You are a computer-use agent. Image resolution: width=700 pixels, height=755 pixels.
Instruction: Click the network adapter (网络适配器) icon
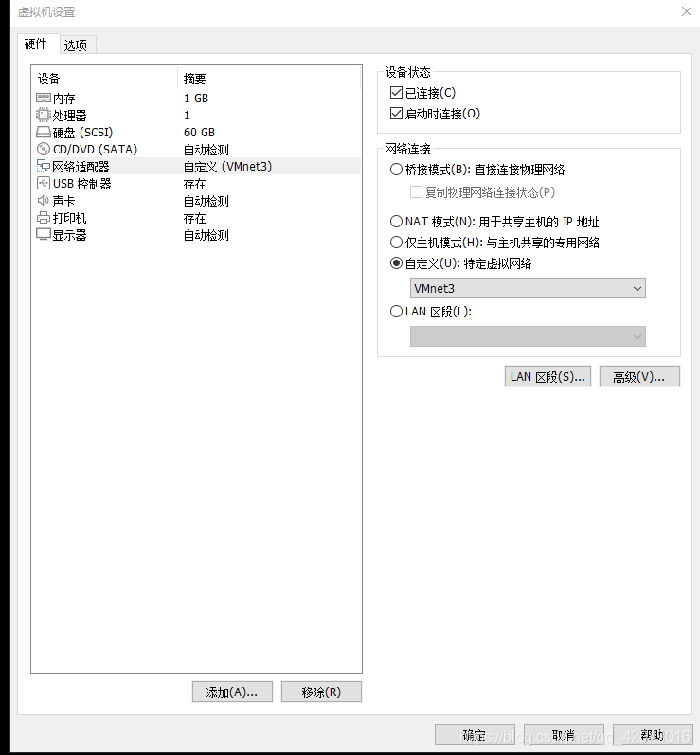[x=43, y=166]
